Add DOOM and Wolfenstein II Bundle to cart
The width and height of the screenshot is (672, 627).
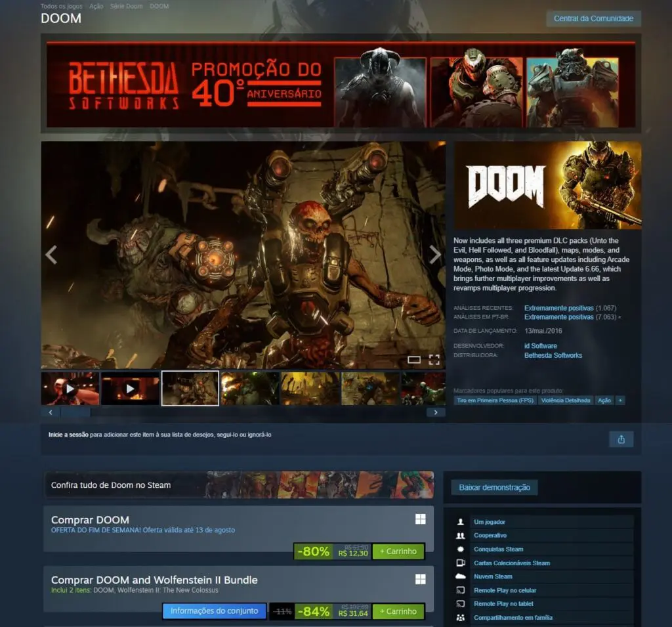(398, 611)
